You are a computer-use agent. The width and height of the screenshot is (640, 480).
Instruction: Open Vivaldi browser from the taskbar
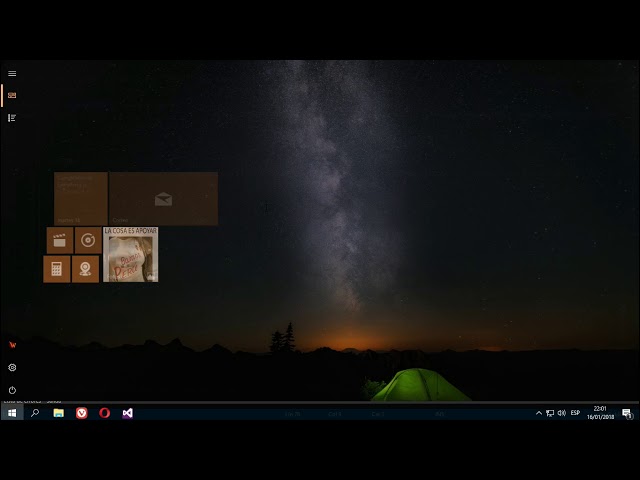[x=82, y=413]
